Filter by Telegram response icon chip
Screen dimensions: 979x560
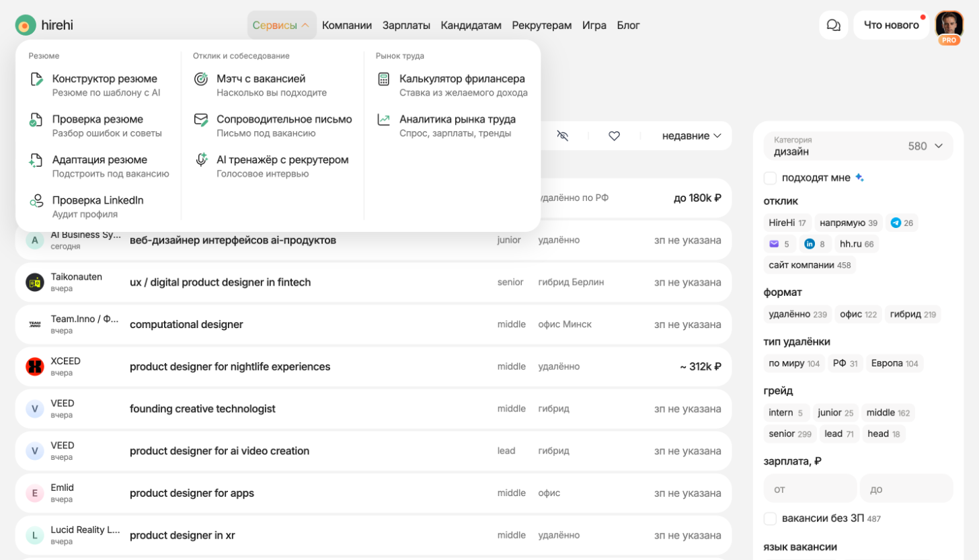click(x=902, y=223)
